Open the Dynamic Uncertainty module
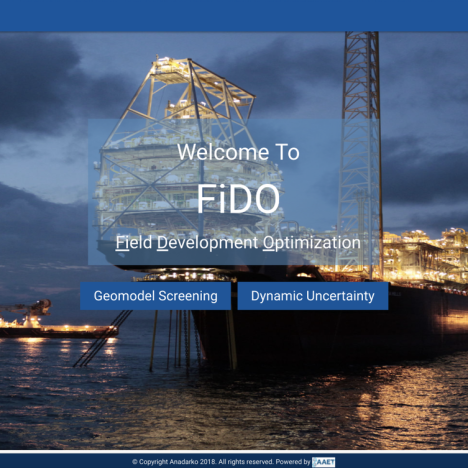468x468 pixels. pyautogui.click(x=313, y=296)
